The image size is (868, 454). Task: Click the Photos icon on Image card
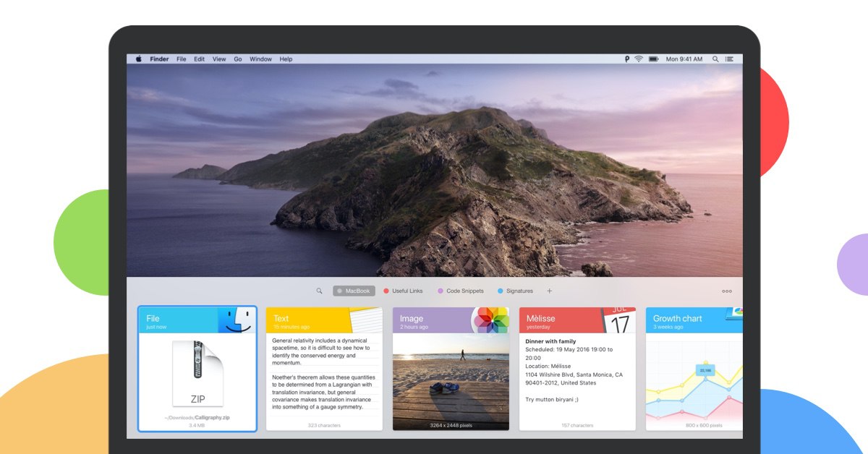click(x=492, y=320)
